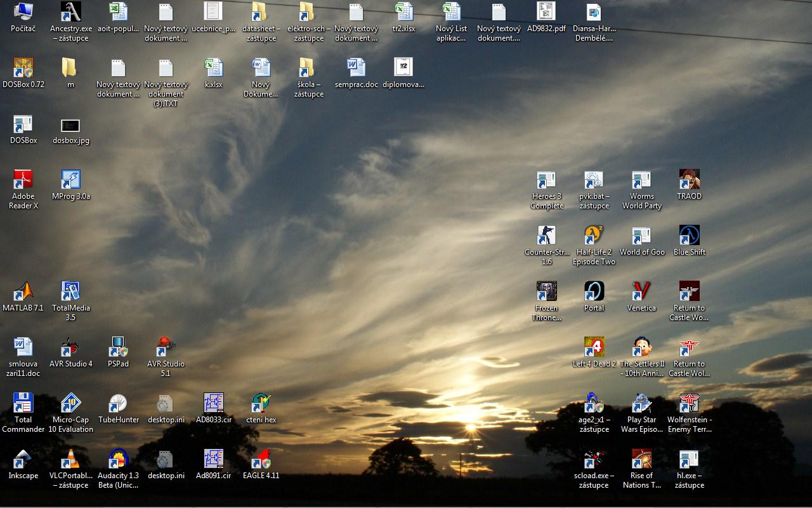The width and height of the screenshot is (812, 508).
Task: Select the semprac.doc document icon
Action: 356,68
